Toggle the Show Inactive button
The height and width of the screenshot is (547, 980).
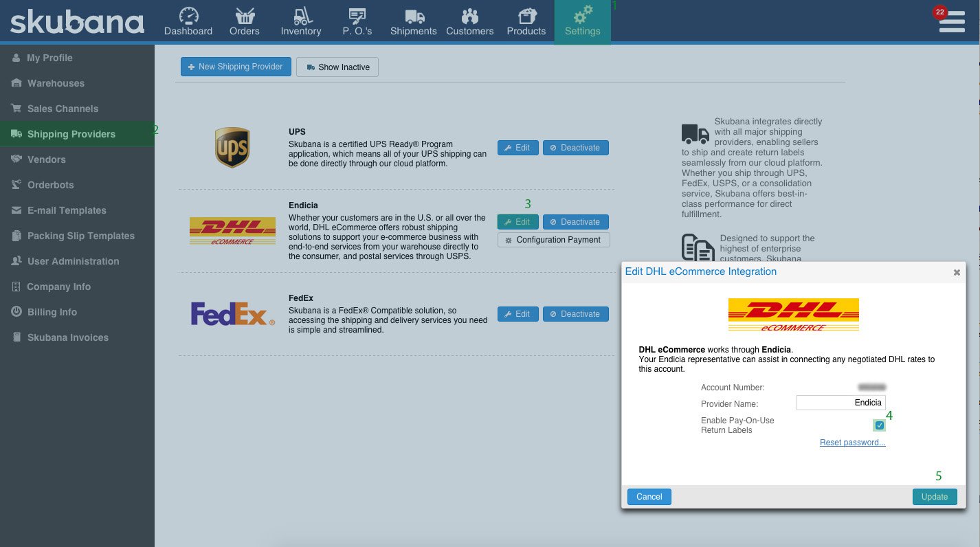337,67
